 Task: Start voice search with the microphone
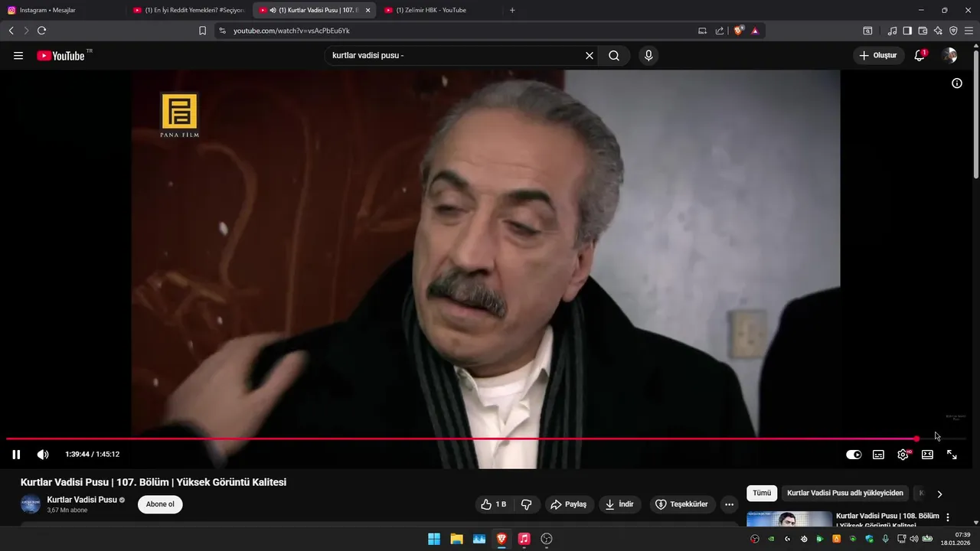pos(648,56)
